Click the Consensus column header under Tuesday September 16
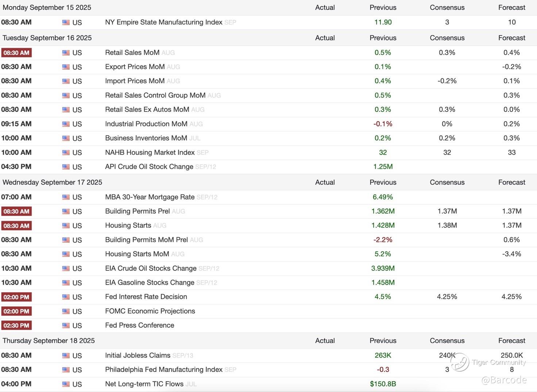Image resolution: width=537 pixels, height=392 pixels. [x=447, y=38]
